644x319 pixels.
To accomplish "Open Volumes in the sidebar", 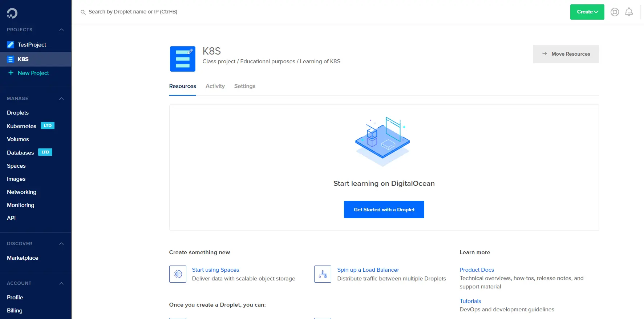I will click(x=18, y=139).
